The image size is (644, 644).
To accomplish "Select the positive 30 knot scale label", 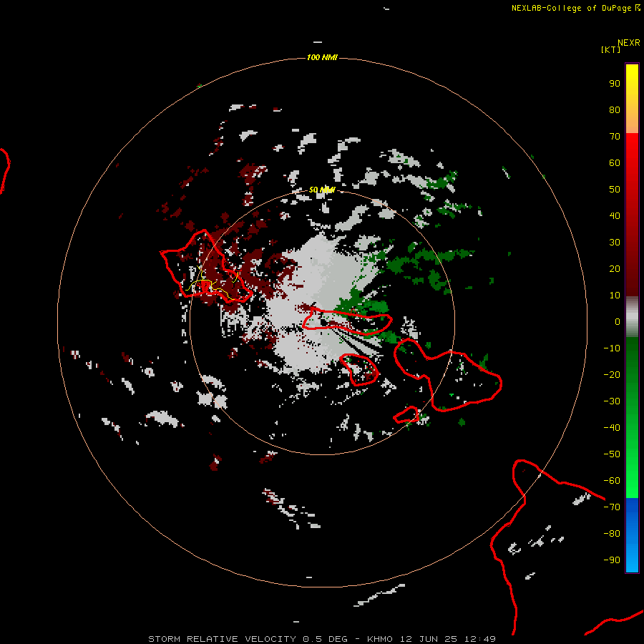I will pos(615,243).
